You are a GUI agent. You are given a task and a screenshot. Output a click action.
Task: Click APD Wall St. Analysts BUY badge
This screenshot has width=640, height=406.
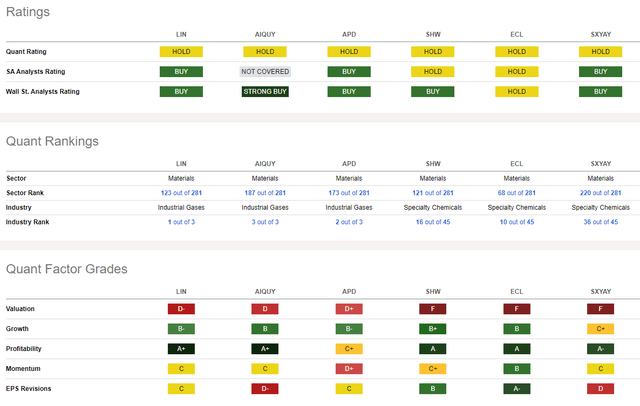pos(349,92)
